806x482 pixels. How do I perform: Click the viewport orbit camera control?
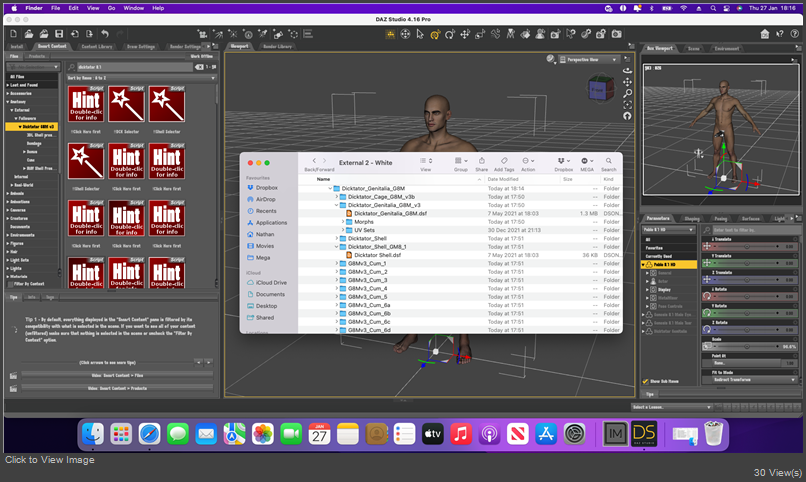pos(627,70)
